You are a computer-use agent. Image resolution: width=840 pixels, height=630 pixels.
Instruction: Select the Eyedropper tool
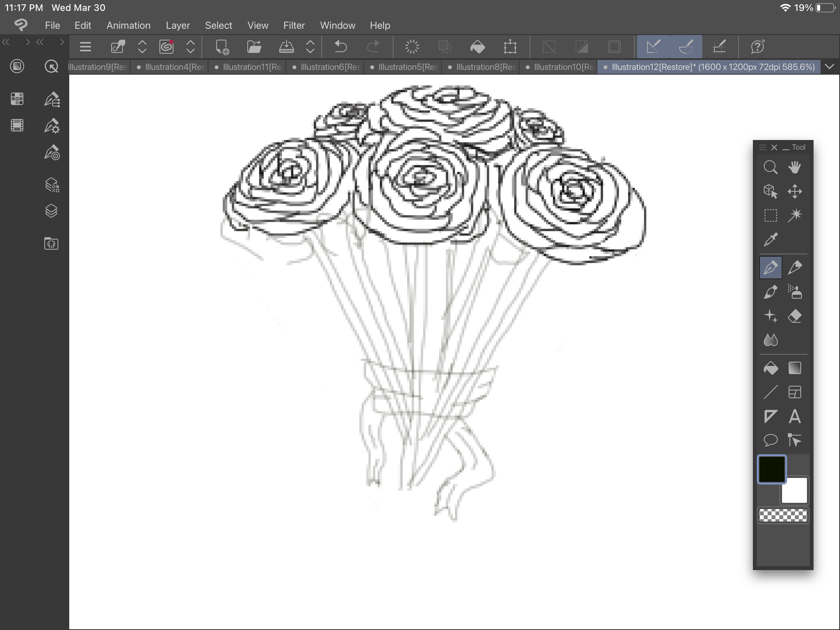770,240
